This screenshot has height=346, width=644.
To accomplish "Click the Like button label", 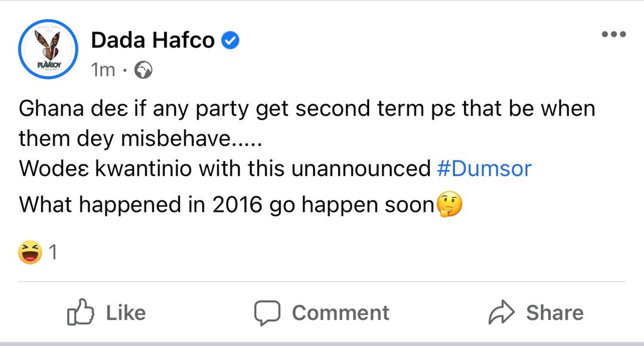I will tap(126, 313).
